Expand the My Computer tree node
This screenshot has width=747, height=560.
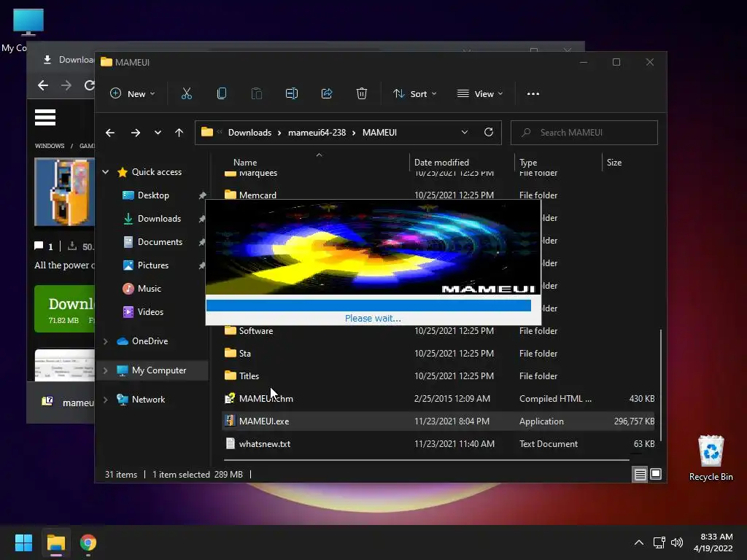click(x=106, y=370)
